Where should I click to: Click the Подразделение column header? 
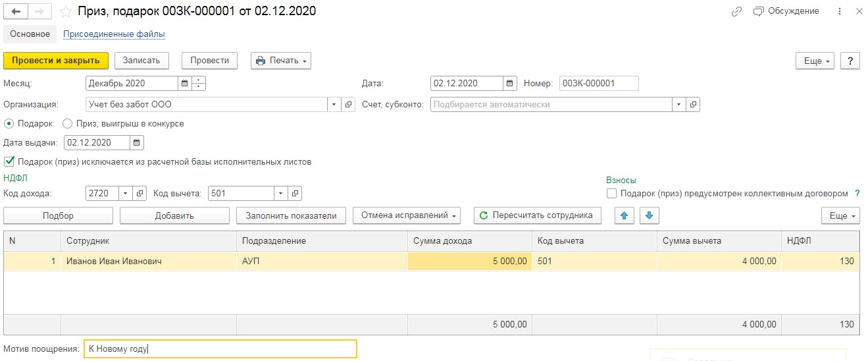point(322,240)
